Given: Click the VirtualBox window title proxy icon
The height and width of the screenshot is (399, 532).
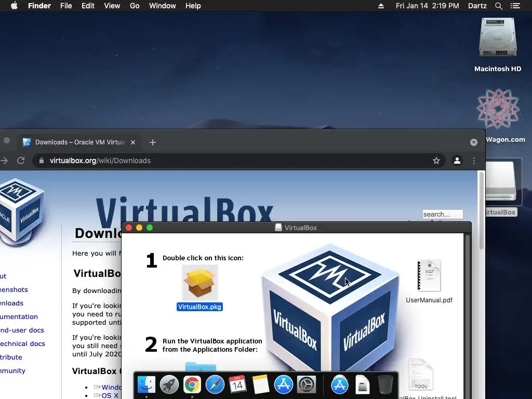Looking at the screenshot, I should coord(278,228).
